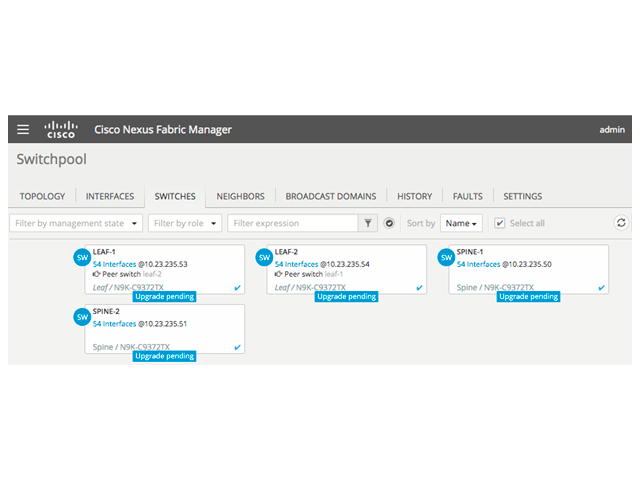Switch to the TOPOLOGY tab
The width and height of the screenshot is (640, 480).
[x=42, y=196]
